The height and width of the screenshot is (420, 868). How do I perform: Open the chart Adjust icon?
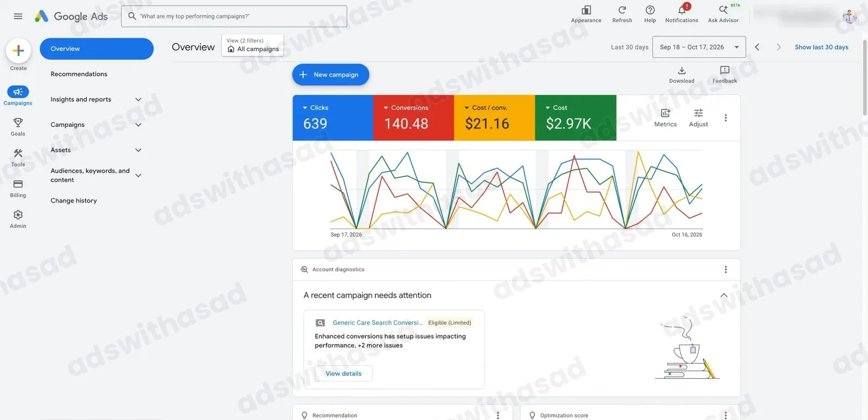point(699,113)
